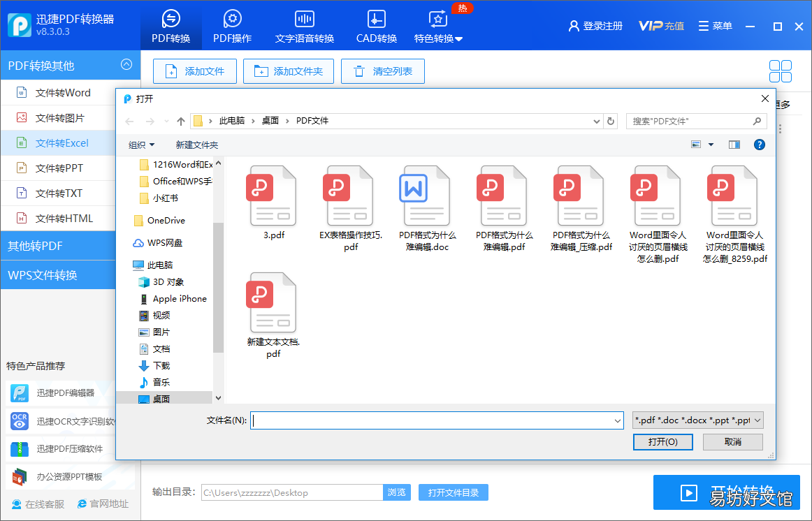
Task: Open the file type filter dropdown
Action: click(x=698, y=420)
